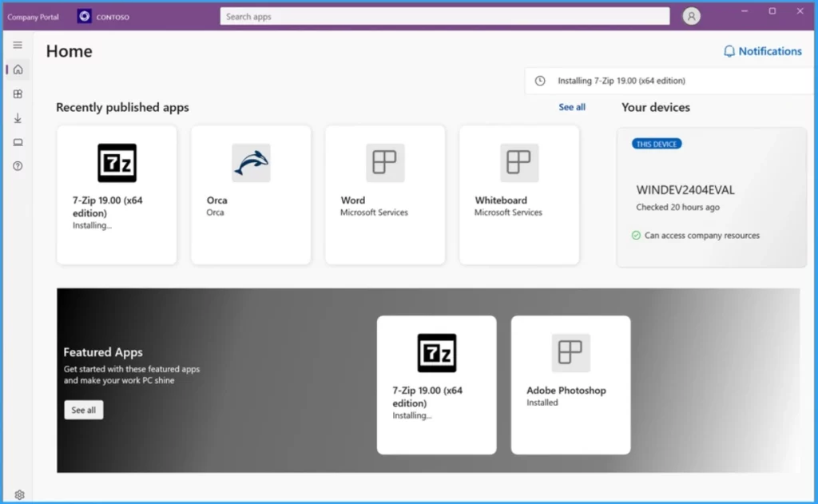Select the Home icon in sidebar
Viewport: 818px width, 504px height.
(x=18, y=69)
